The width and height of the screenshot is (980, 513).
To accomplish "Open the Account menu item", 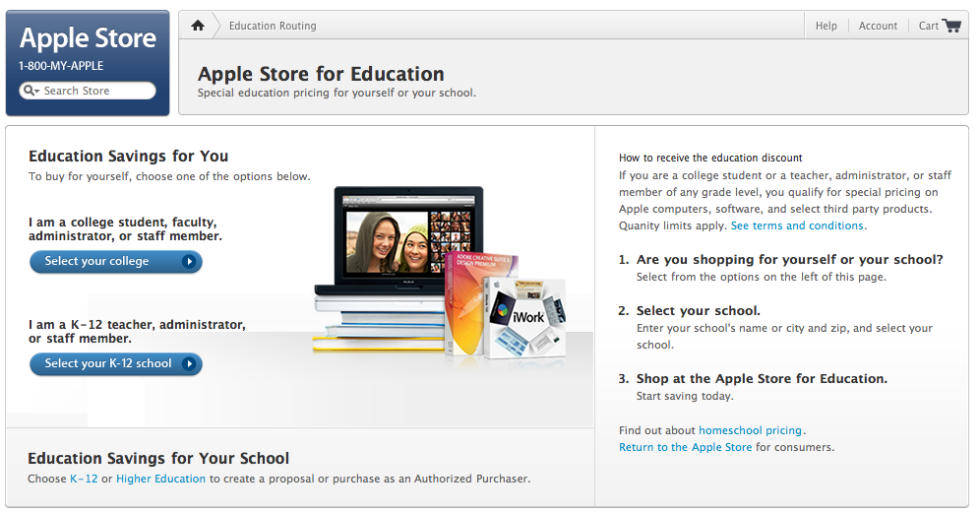I will point(878,26).
